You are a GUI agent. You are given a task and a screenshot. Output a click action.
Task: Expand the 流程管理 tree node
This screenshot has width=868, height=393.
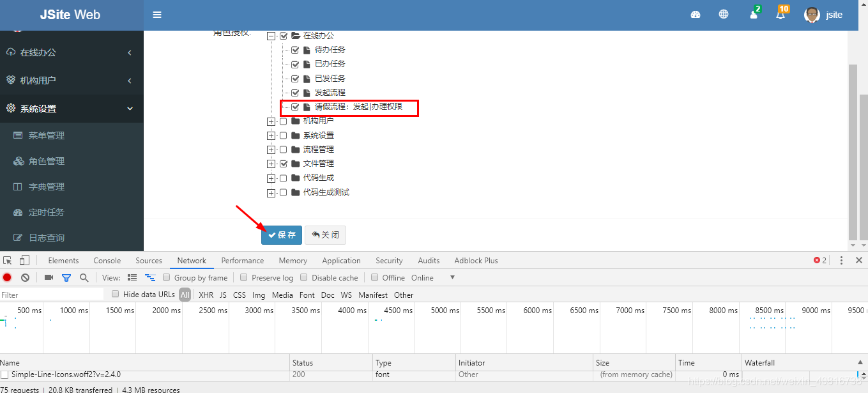coord(271,150)
